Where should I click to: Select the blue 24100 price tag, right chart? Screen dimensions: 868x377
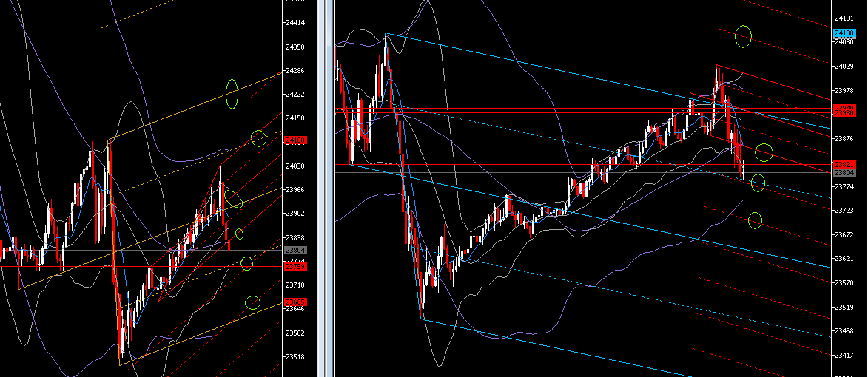coord(845,34)
